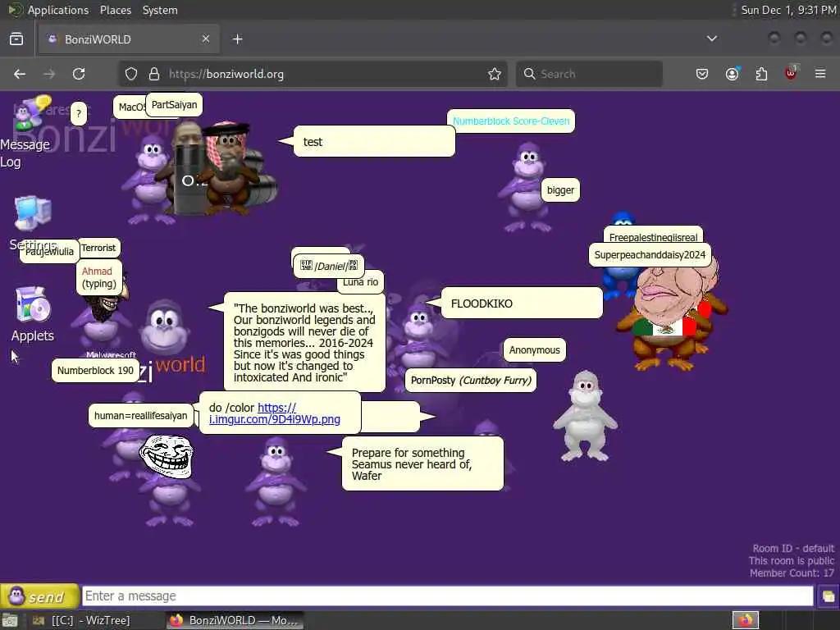Click the Superpeachanddaisy2024 name tag
Viewport: 840px width, 630px height.
coord(650,254)
